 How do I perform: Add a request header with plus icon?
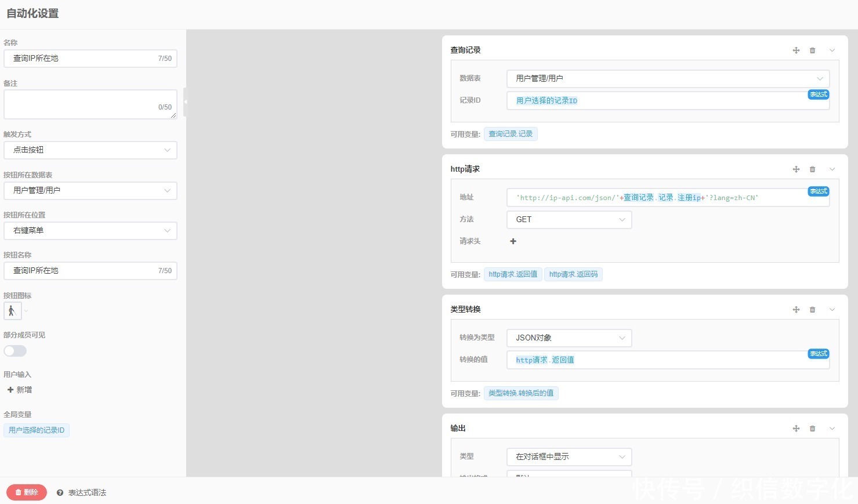513,241
